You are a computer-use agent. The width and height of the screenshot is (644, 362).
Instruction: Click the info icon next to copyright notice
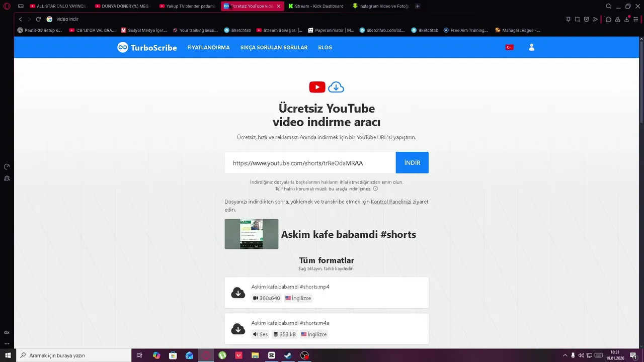click(x=375, y=189)
